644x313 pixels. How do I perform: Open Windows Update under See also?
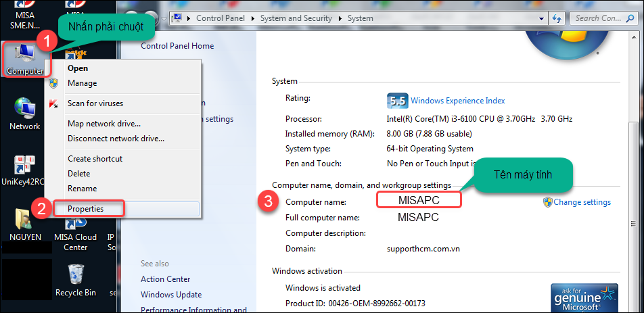[171, 295]
